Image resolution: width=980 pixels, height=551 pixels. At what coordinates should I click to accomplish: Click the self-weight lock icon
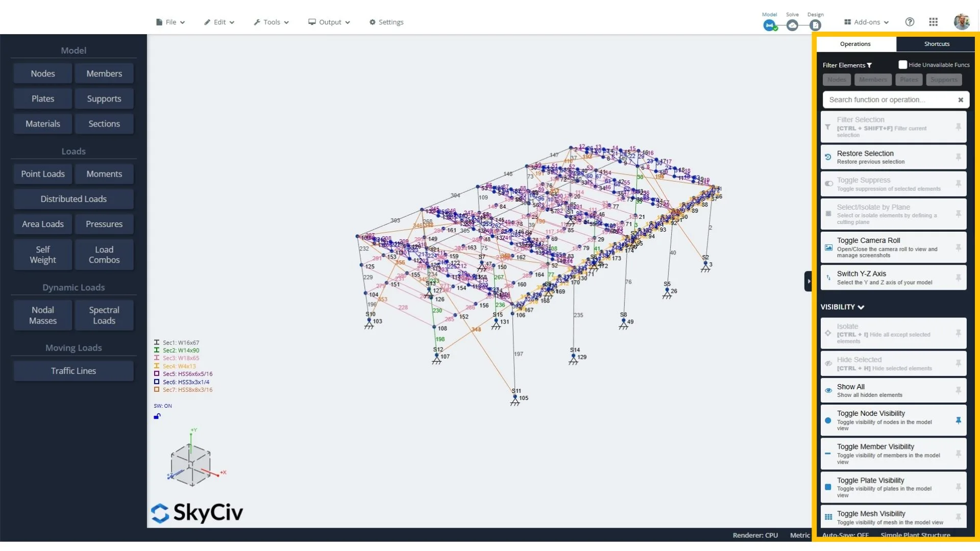click(157, 416)
